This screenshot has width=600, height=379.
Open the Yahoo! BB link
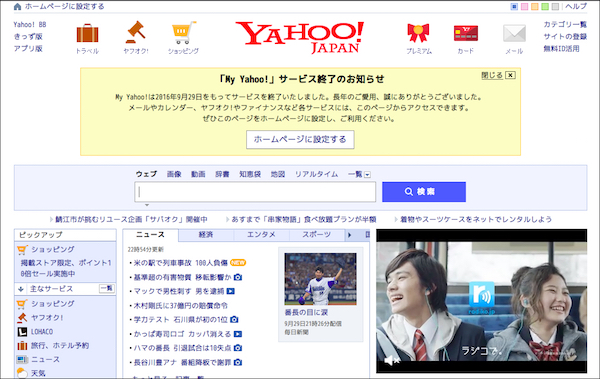(30, 25)
